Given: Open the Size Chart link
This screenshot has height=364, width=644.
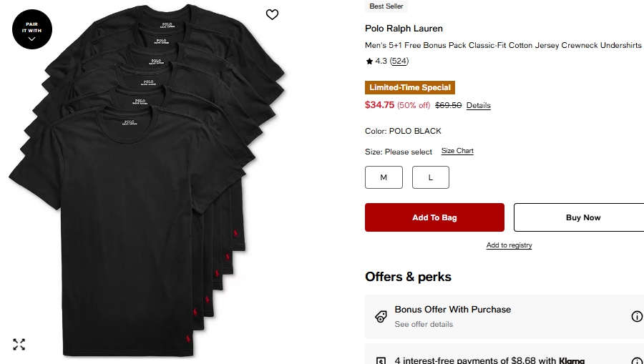Looking at the screenshot, I should (457, 151).
